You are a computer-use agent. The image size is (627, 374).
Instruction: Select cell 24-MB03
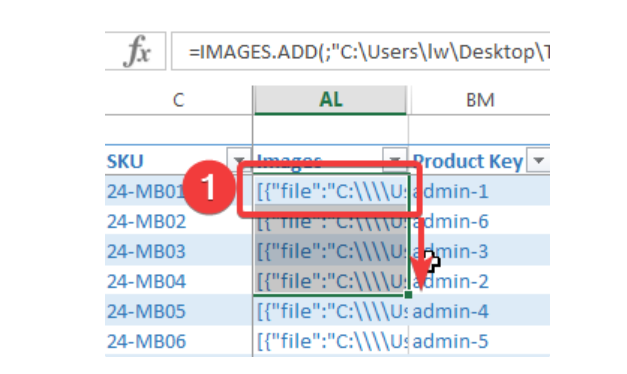click(x=179, y=251)
